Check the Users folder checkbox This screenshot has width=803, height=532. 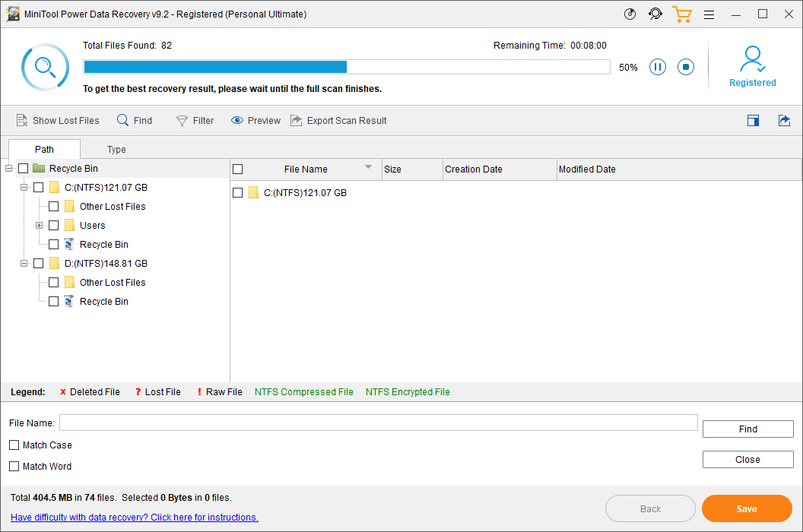(53, 225)
